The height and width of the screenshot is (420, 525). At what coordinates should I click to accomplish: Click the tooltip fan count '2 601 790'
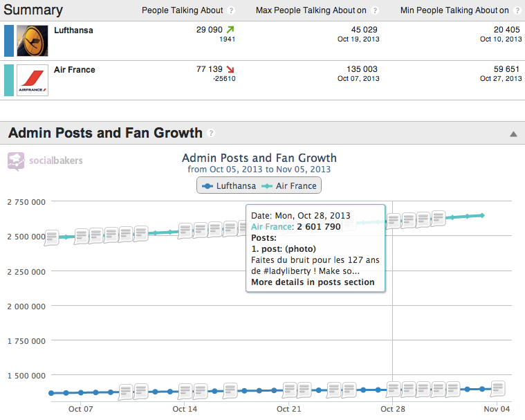[318, 227]
